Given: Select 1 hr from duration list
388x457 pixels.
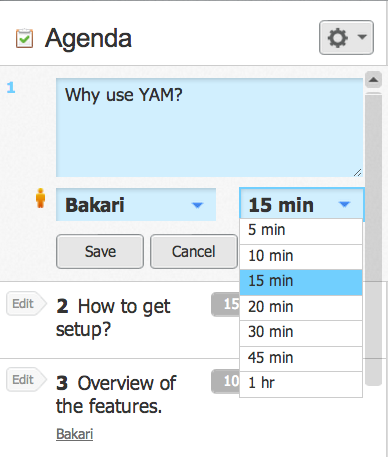Looking at the screenshot, I should pyautogui.click(x=301, y=384).
